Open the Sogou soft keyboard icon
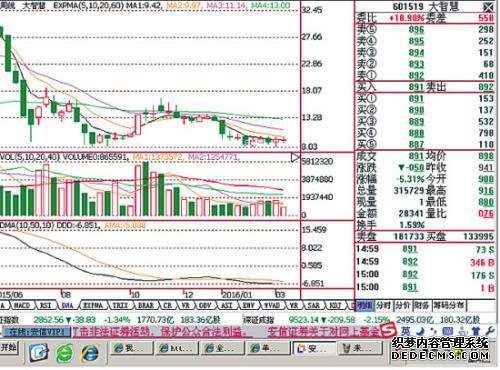Screen dimensions: 500x370 [x=447, y=331]
